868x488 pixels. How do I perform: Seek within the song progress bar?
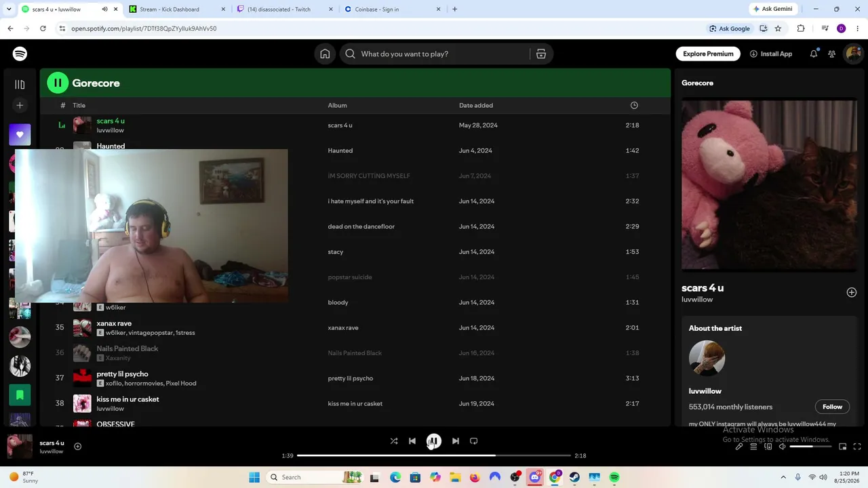434,455
